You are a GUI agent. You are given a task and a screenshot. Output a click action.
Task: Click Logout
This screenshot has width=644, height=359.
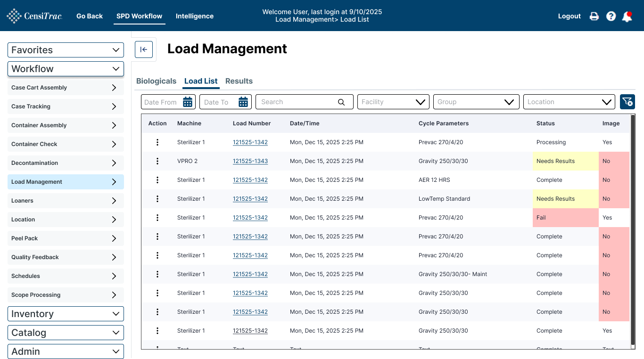(570, 16)
